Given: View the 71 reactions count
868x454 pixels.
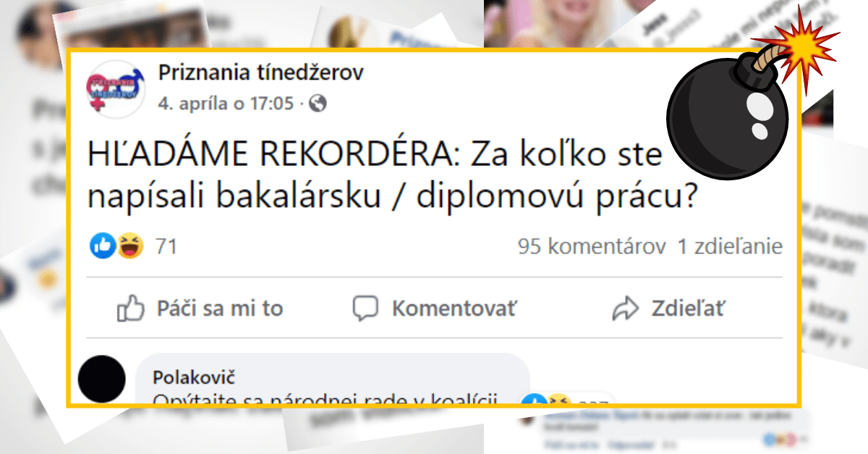Looking at the screenshot, I should (166, 247).
